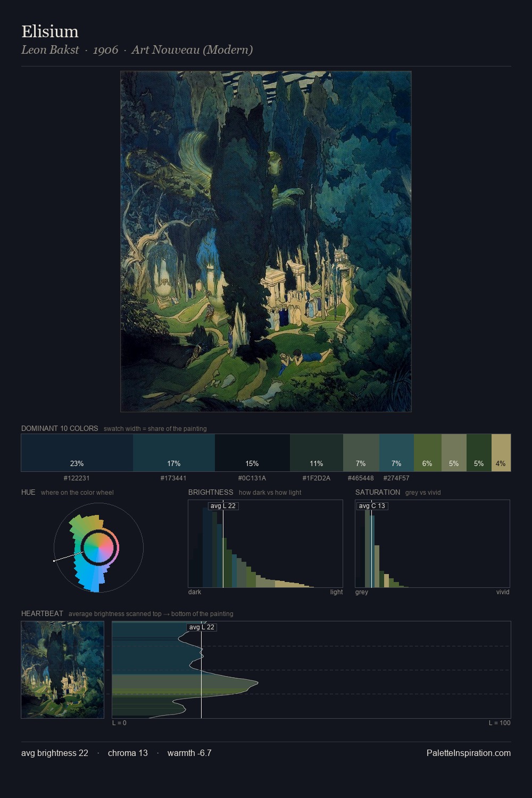532x798 pixels.
Task: Click the 'HEARTBEAT' section heading
Action: pos(42,613)
